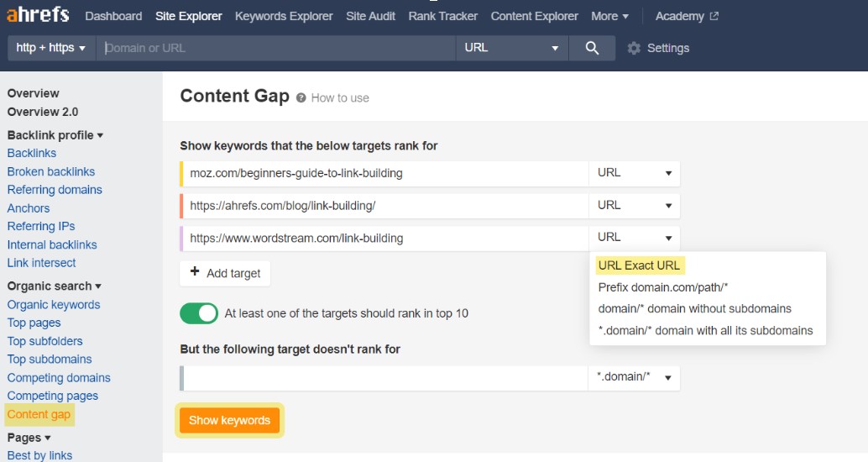Click the Show keywords button
Screen dimensions: 868x462
229,421
